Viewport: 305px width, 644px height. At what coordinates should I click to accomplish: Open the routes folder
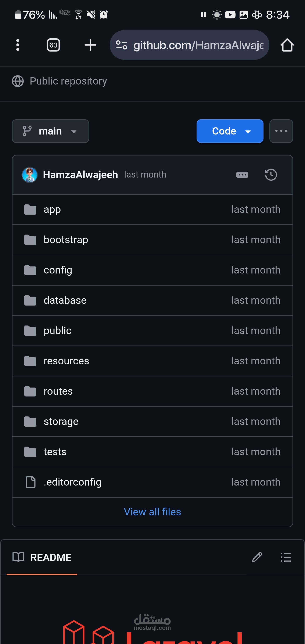[58, 391]
